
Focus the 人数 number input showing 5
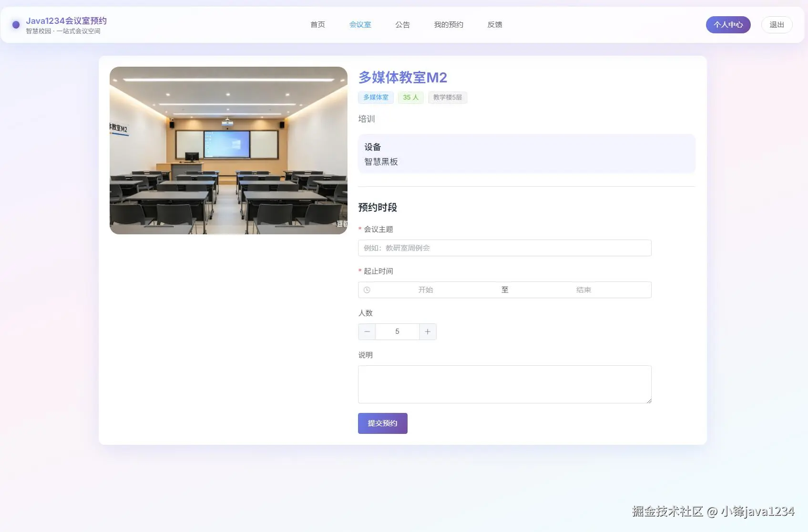[397, 332]
